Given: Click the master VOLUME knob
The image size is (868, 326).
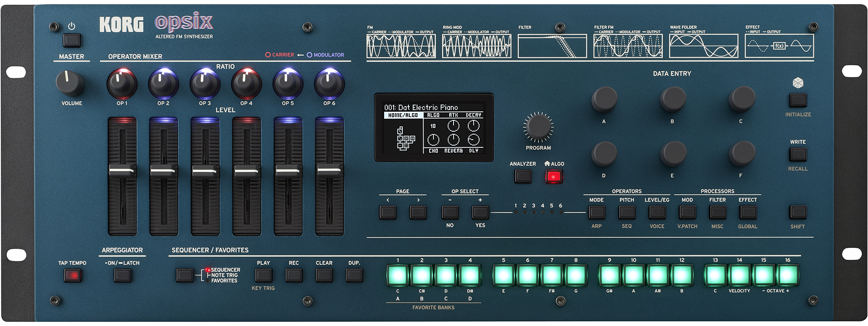Looking at the screenshot, I should point(69,84).
